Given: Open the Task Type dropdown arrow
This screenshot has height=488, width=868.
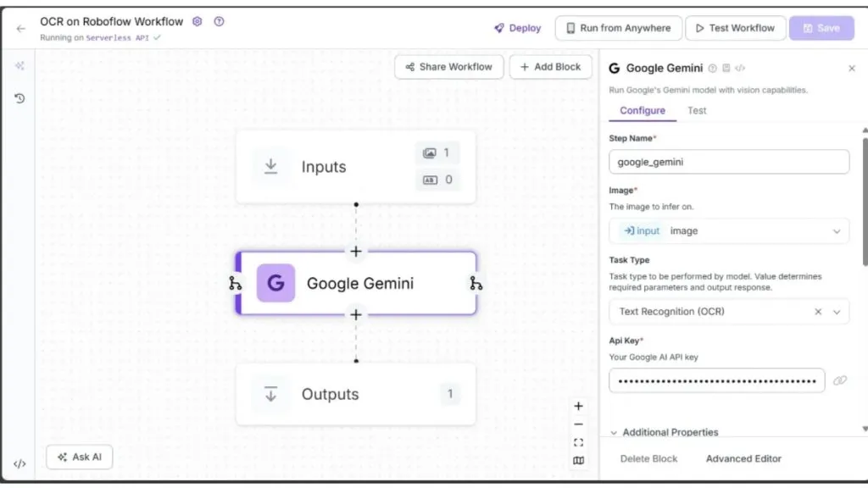Looking at the screenshot, I should click(x=837, y=312).
